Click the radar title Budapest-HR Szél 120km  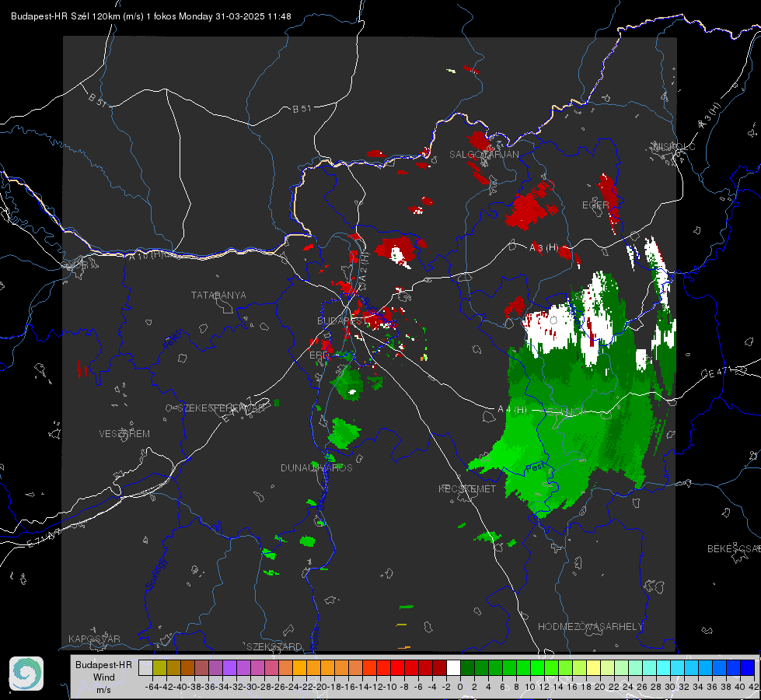[65, 16]
